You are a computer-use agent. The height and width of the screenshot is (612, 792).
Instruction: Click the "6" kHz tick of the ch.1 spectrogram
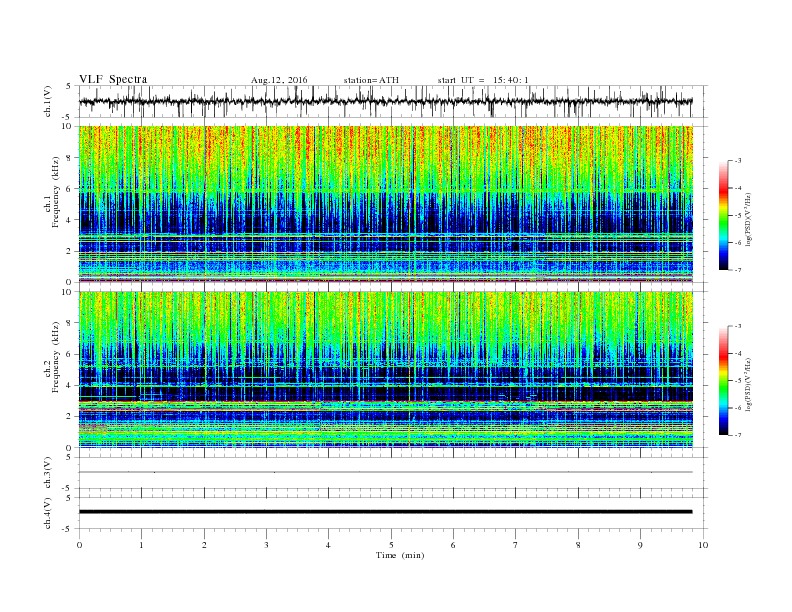(x=69, y=189)
